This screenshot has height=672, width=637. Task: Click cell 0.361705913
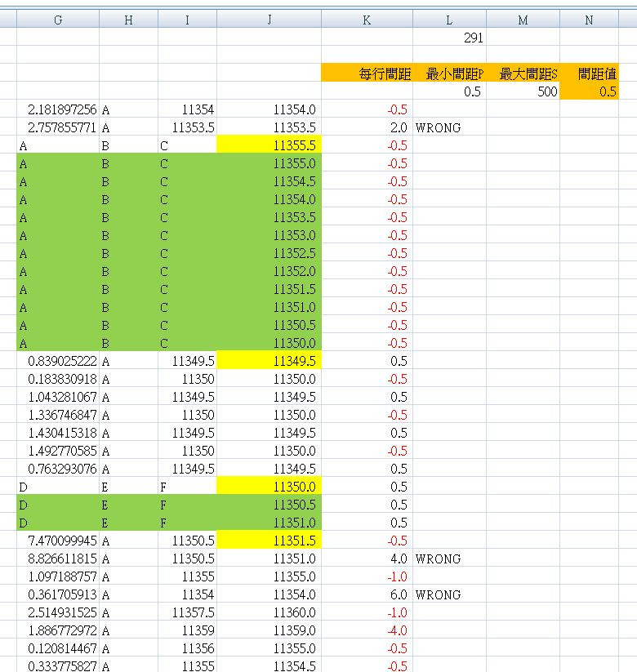click(x=58, y=595)
